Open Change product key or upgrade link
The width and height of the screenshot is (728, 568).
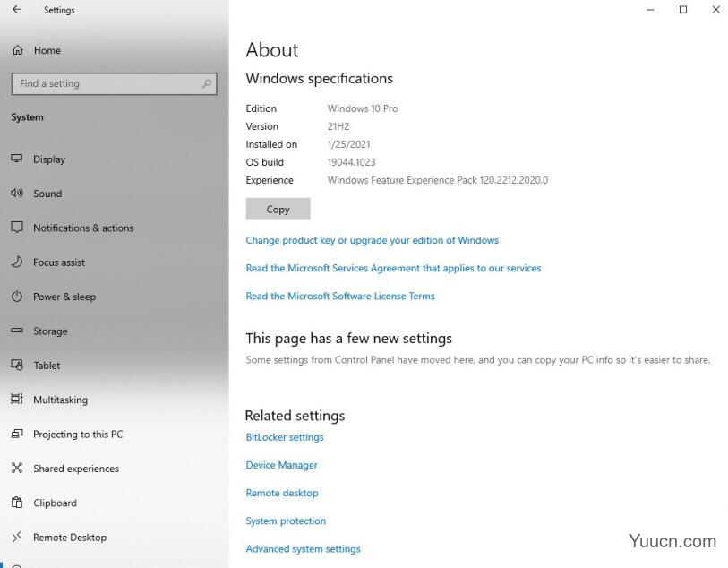pyautogui.click(x=372, y=240)
